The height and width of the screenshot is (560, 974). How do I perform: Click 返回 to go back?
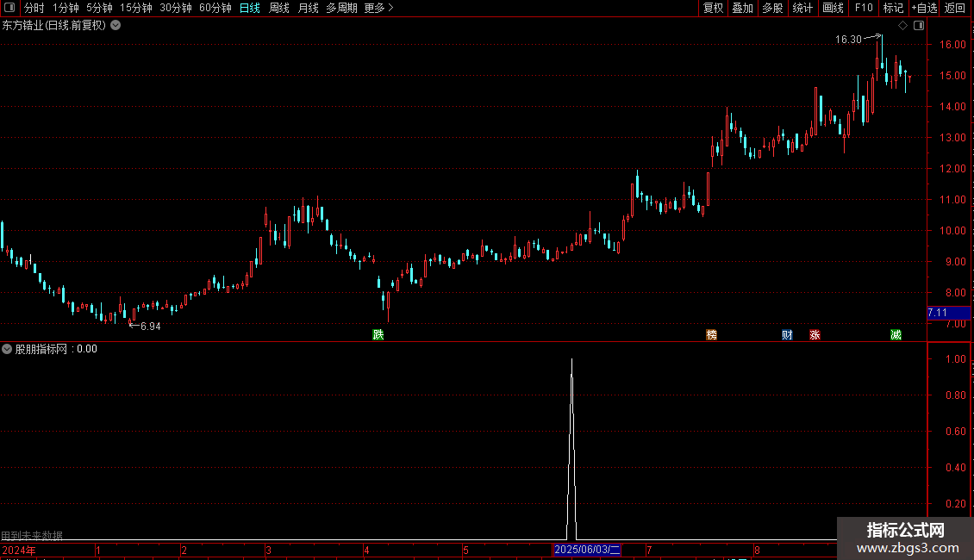[955, 8]
